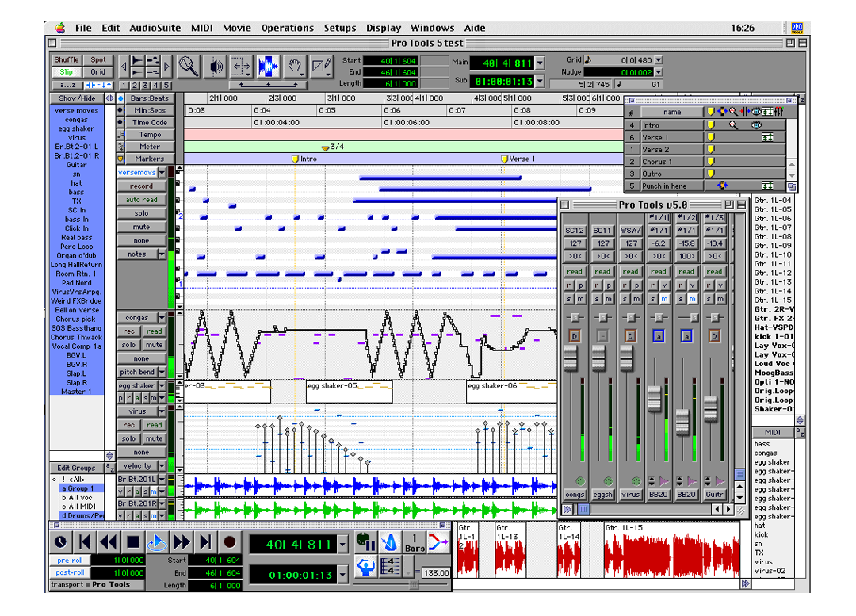The image size is (856, 616).
Task: Enable Spot edit mode
Action: (98, 60)
